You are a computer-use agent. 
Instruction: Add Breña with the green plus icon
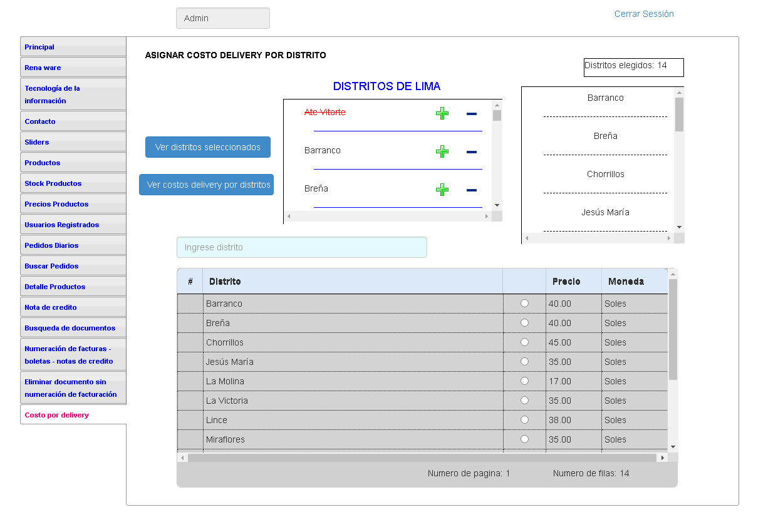442,190
